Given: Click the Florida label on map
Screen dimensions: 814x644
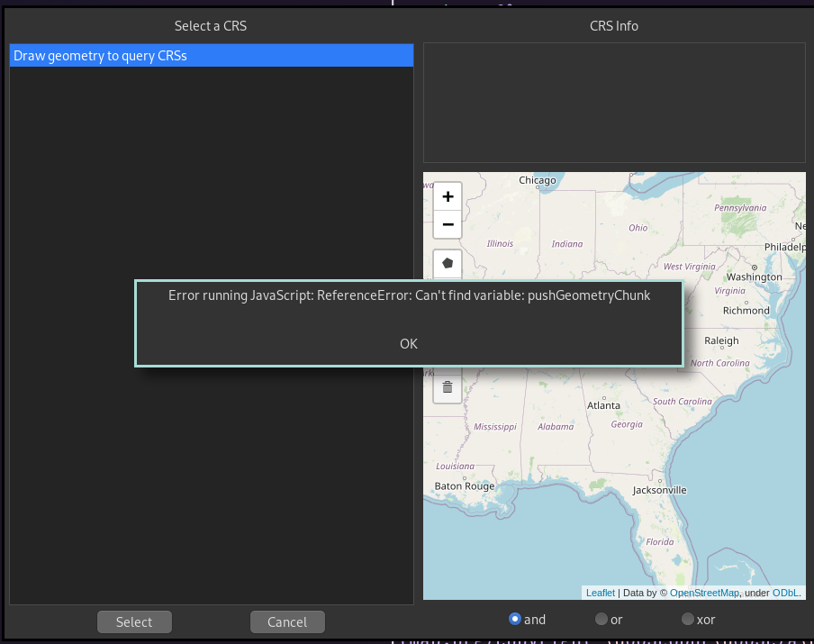Looking at the screenshot, I should coord(660,541).
